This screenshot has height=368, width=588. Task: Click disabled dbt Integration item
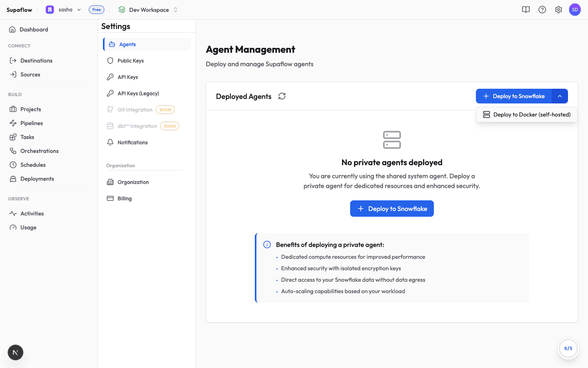click(x=147, y=126)
